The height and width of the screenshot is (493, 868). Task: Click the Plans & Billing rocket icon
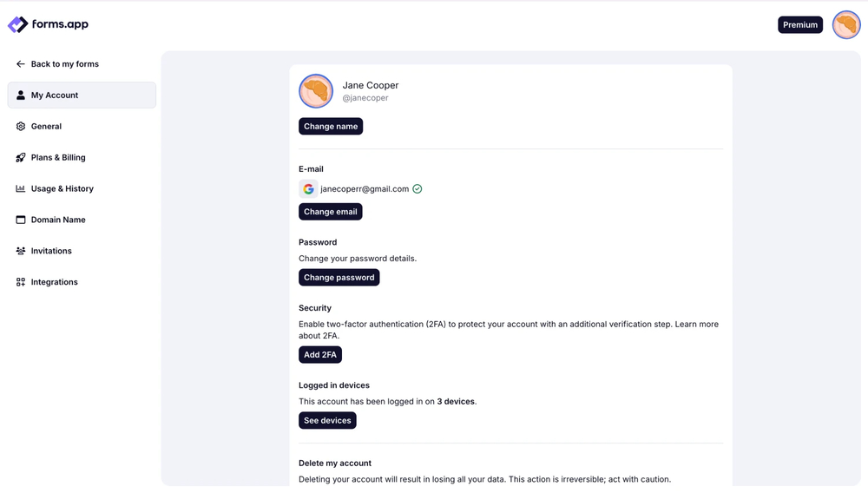[x=21, y=158]
